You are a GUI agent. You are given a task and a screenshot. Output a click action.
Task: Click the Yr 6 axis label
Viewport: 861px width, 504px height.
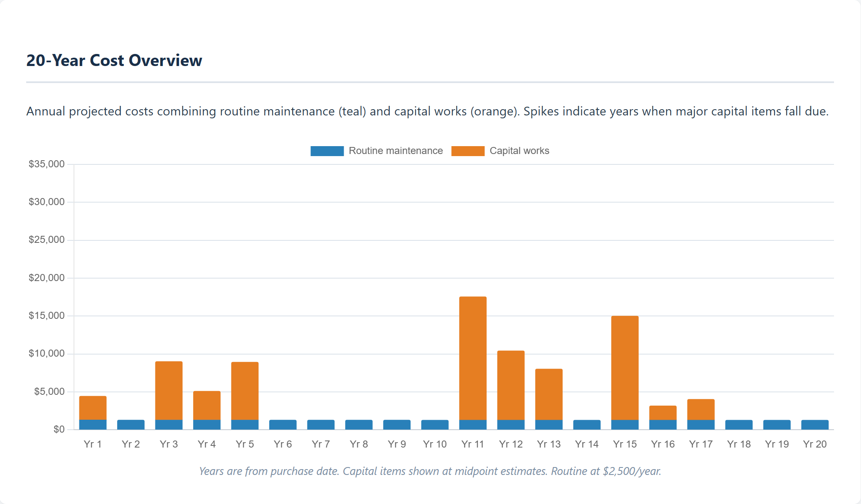pyautogui.click(x=283, y=444)
